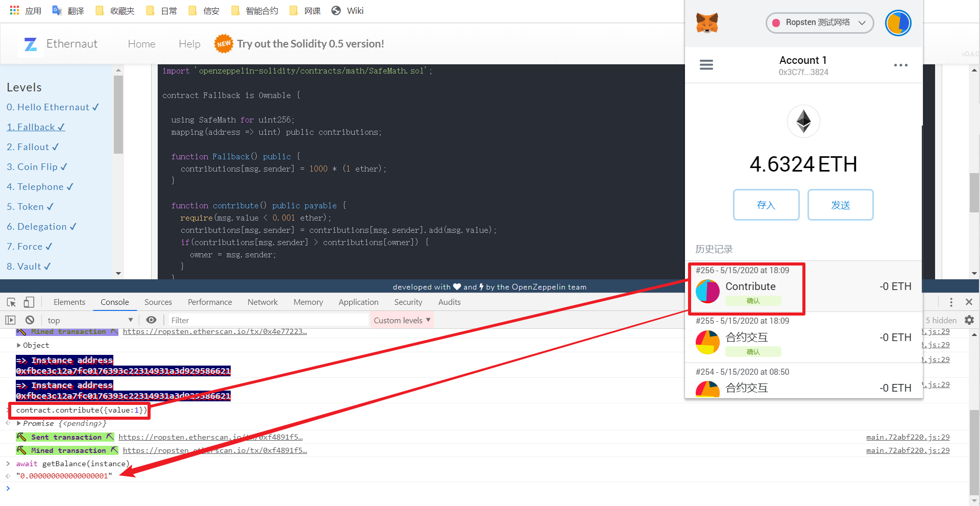
Task: Click the MetaMask fox logo
Action: [707, 23]
